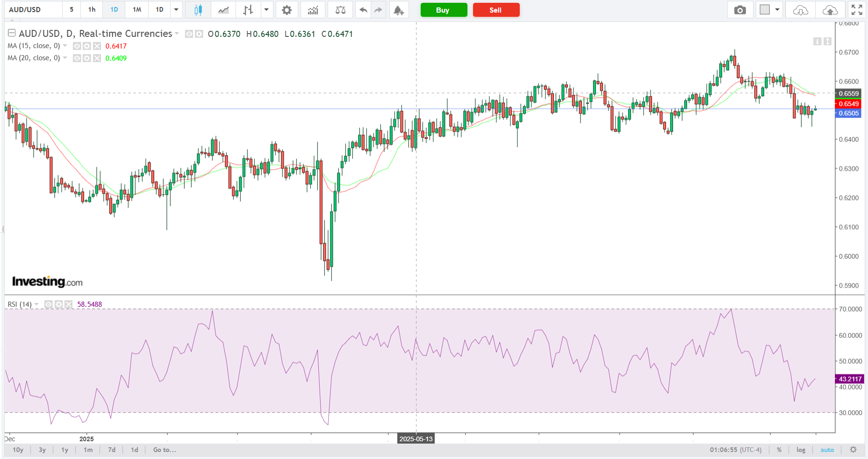The height and width of the screenshot is (459, 868).
Task: Switch to the line chart style icon
Action: pyautogui.click(x=223, y=10)
